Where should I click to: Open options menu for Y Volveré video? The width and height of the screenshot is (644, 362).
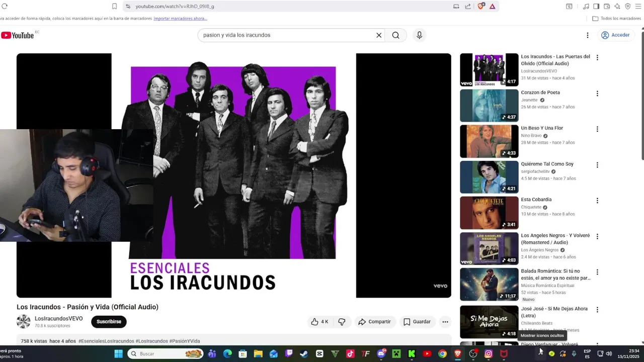[x=597, y=236]
